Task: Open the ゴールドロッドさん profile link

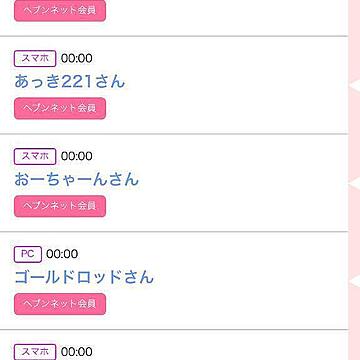Action: pyautogui.click(x=84, y=277)
